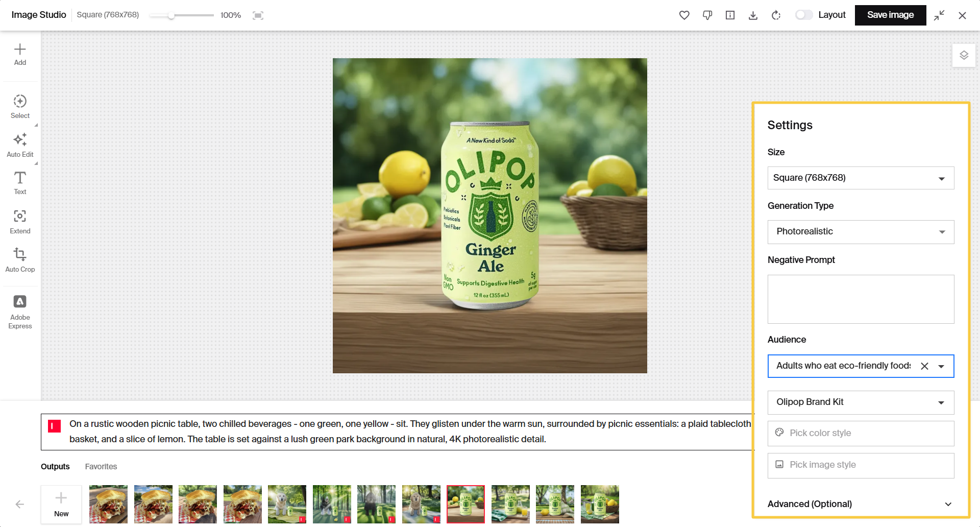Open the Pick color style selector
The width and height of the screenshot is (980, 527).
pos(860,433)
